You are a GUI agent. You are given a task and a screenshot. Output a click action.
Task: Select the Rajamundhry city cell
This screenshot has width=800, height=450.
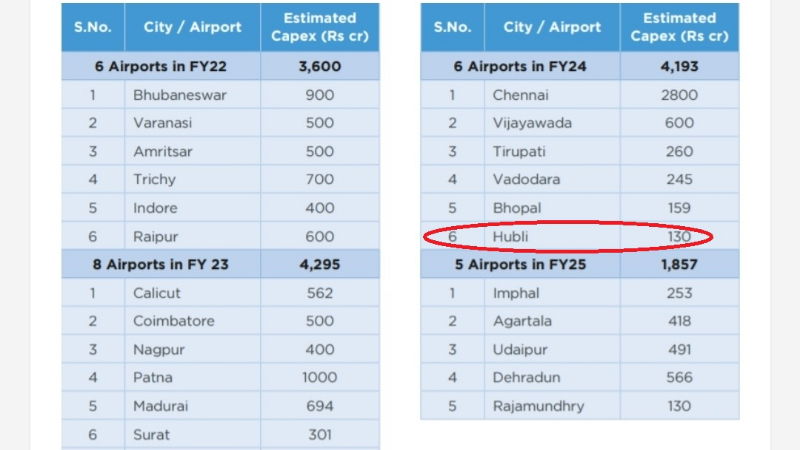tap(552, 406)
